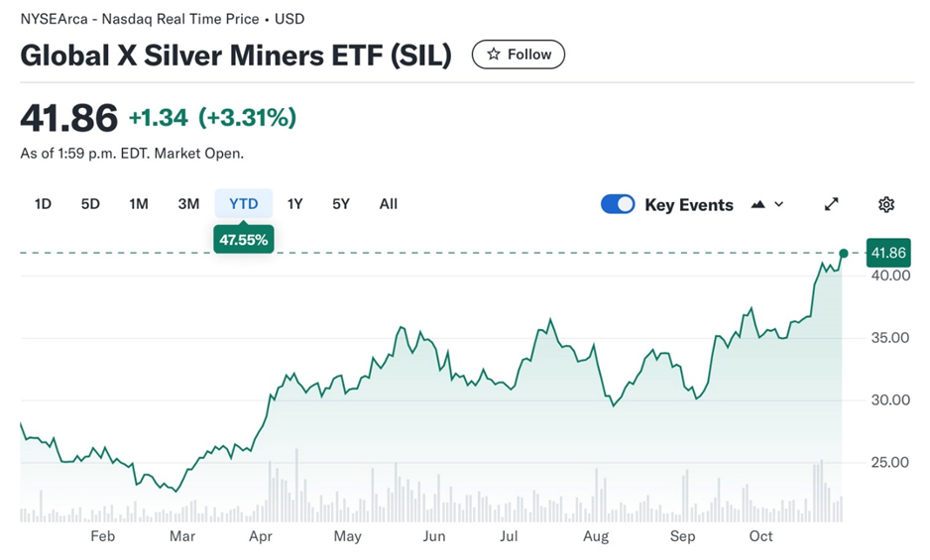Screen dimensions: 930x560
Task: Click the 47.55% YTD return badge
Action: [x=244, y=240]
